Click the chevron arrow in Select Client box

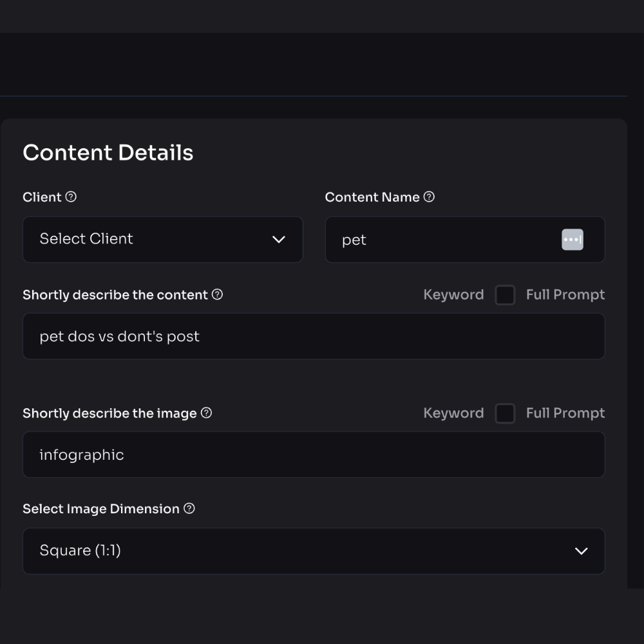[278, 240]
